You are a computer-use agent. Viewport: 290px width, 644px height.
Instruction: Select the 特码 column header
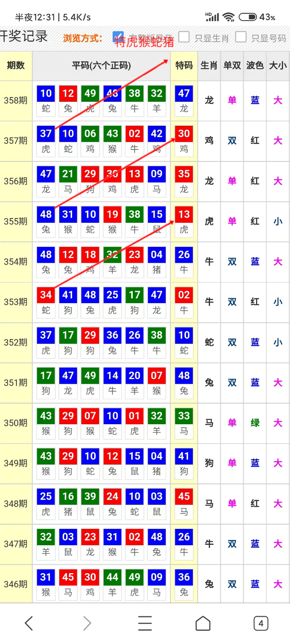[184, 66]
